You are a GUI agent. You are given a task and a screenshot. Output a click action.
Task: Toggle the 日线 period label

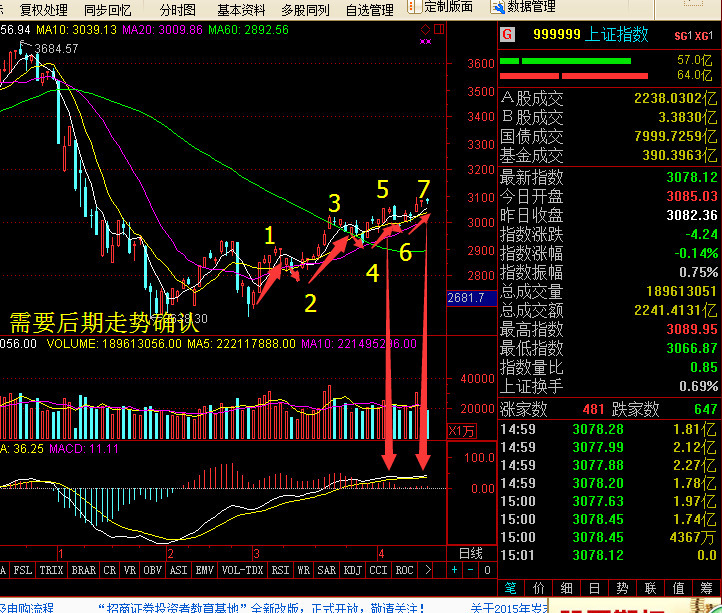point(471,553)
